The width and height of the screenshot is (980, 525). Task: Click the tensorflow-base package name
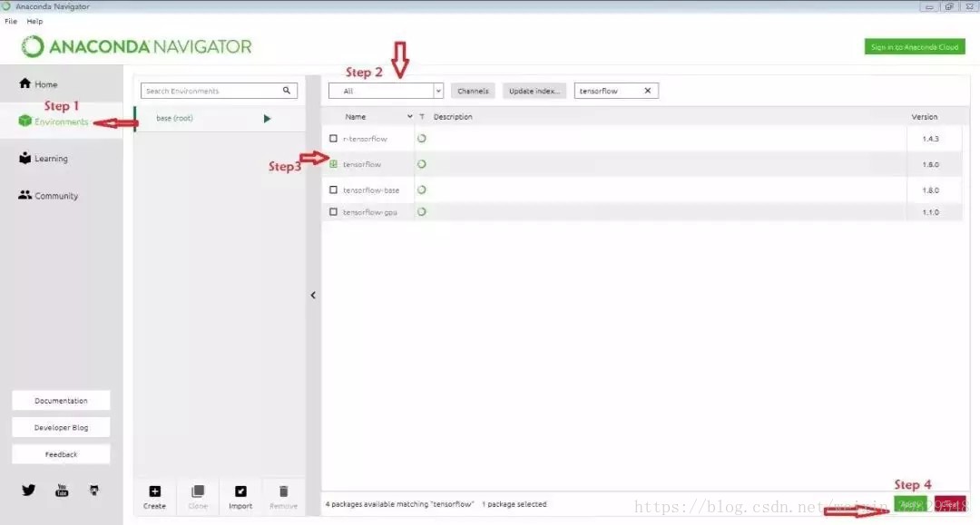(x=371, y=190)
